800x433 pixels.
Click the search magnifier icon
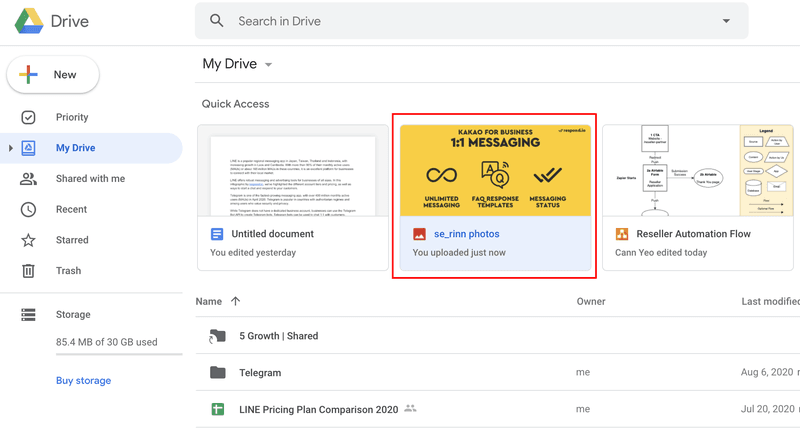[x=217, y=21]
